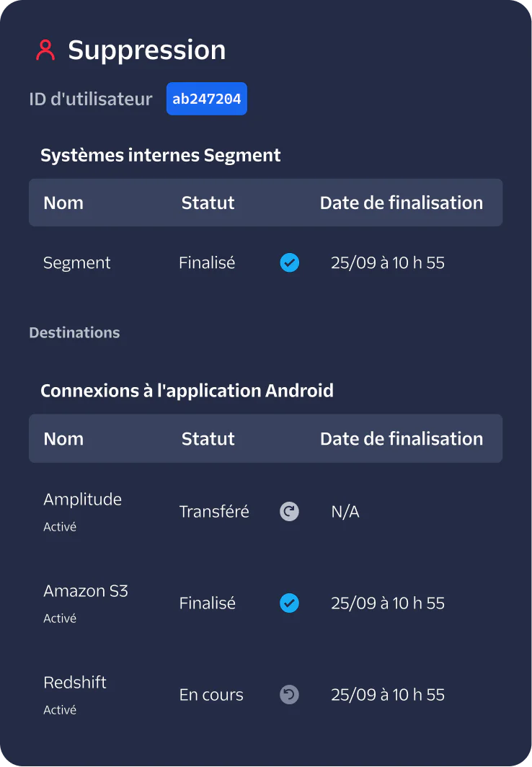Toggle the Activé status under Amplitude
532x767 pixels.
coord(59,526)
